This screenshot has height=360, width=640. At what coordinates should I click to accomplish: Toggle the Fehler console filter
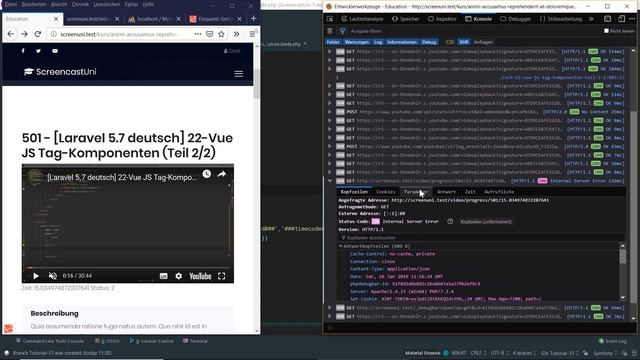[333, 42]
